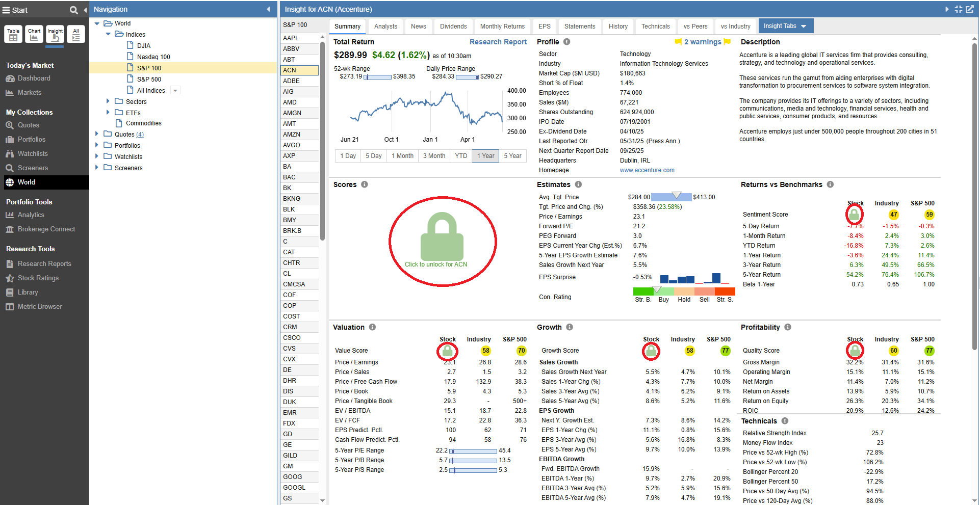This screenshot has width=980, height=505.
Task: Expand the ETFs tree node
Action: pos(108,112)
